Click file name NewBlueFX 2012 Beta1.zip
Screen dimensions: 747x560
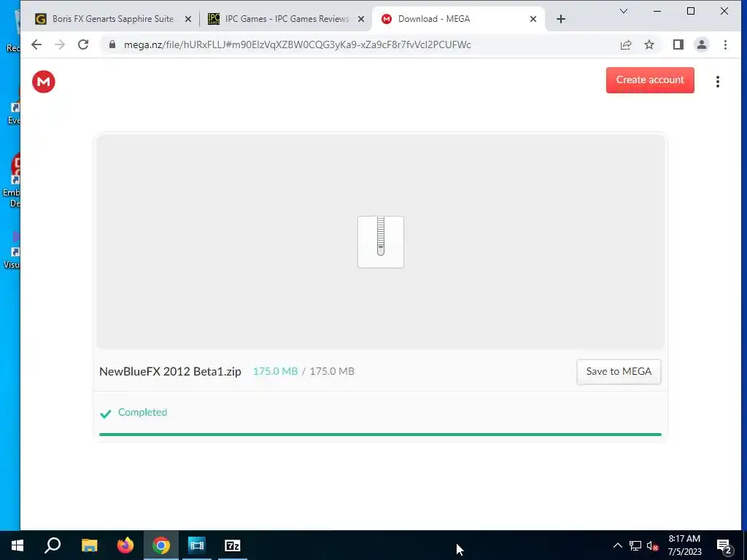point(170,371)
